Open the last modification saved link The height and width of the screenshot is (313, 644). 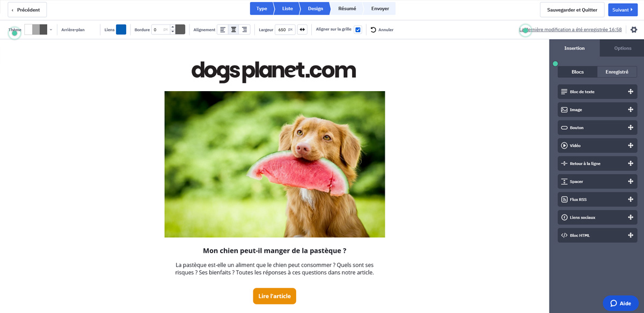[x=572, y=29]
